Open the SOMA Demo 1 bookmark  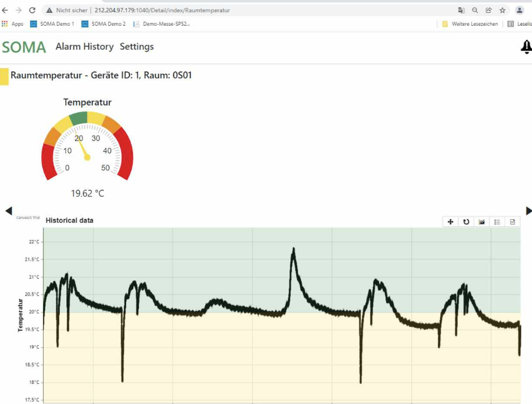(x=52, y=24)
